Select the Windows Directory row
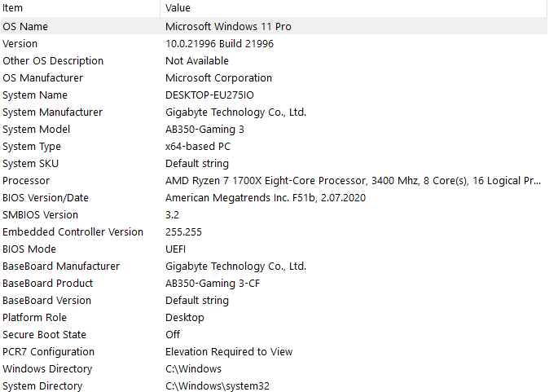 47,368
